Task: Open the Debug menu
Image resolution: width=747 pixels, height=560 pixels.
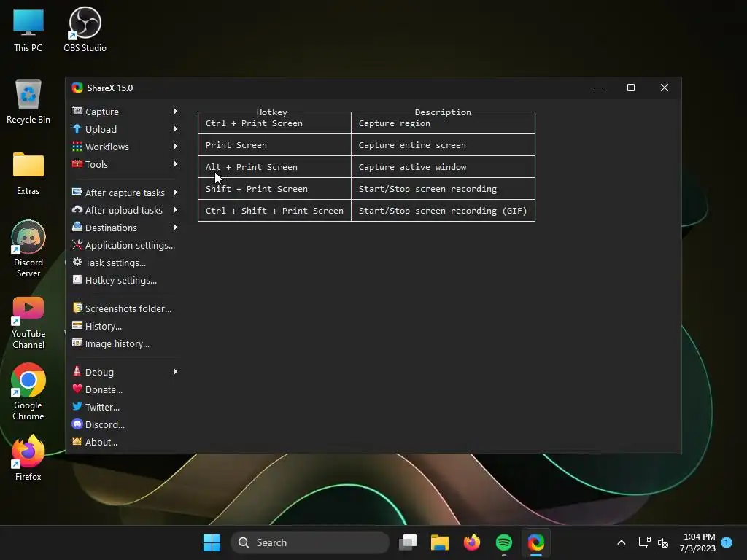Action: pos(125,372)
